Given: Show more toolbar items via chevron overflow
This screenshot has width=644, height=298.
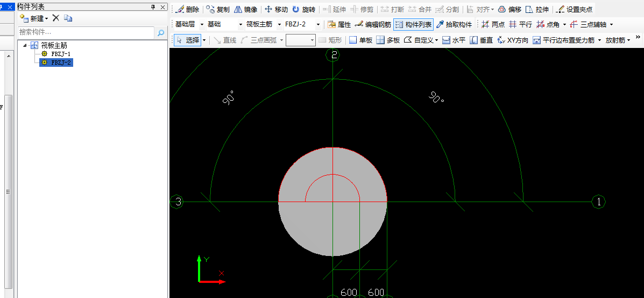Looking at the screenshot, I should click(638, 37).
